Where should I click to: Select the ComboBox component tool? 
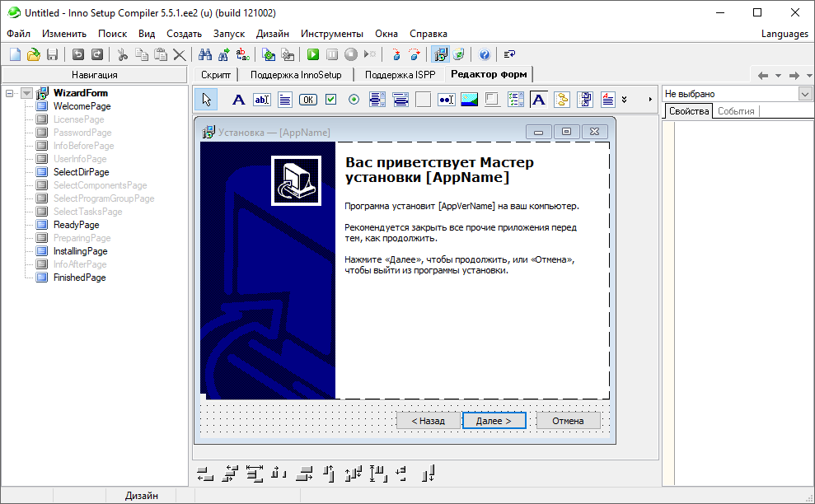click(x=400, y=100)
